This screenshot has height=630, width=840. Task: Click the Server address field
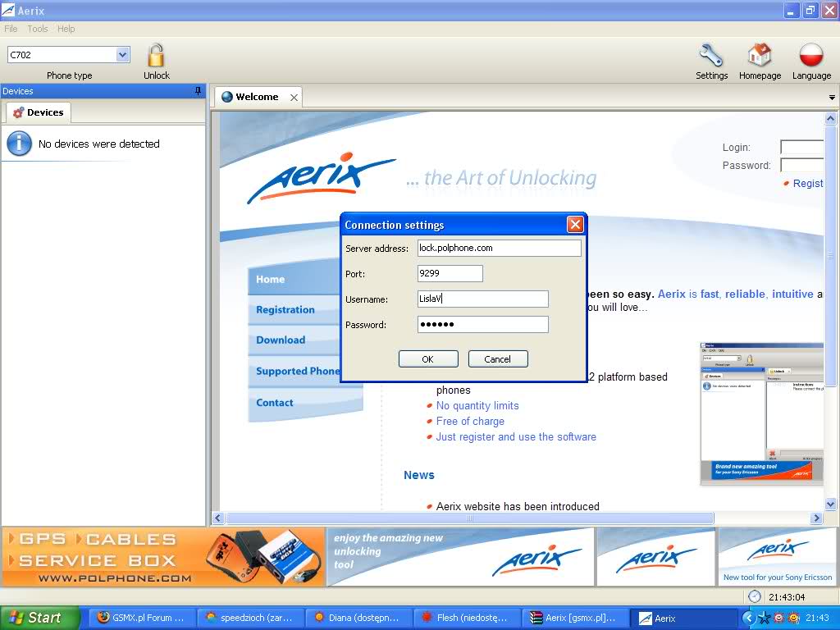tap(499, 248)
